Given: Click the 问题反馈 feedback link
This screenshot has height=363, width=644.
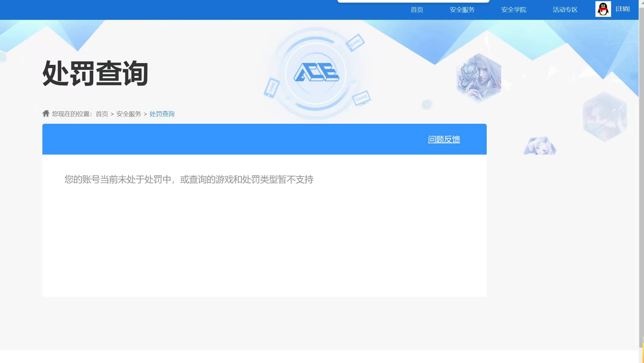Looking at the screenshot, I should [443, 139].
